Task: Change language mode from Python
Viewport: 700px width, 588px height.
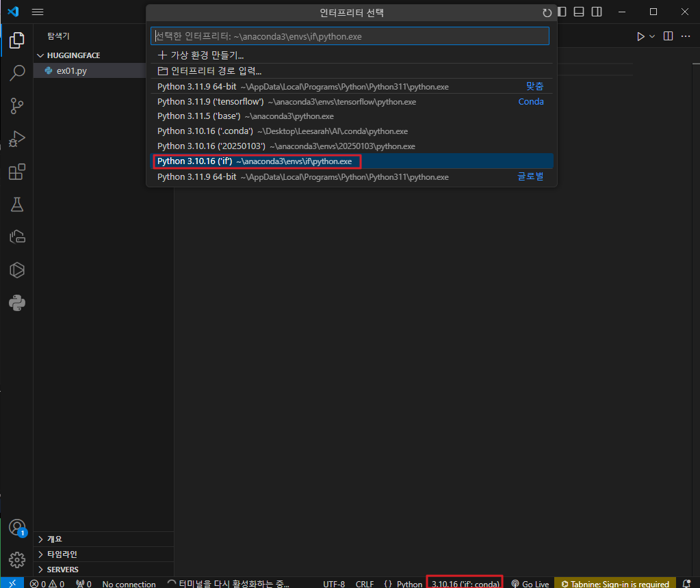Action: pos(409,583)
